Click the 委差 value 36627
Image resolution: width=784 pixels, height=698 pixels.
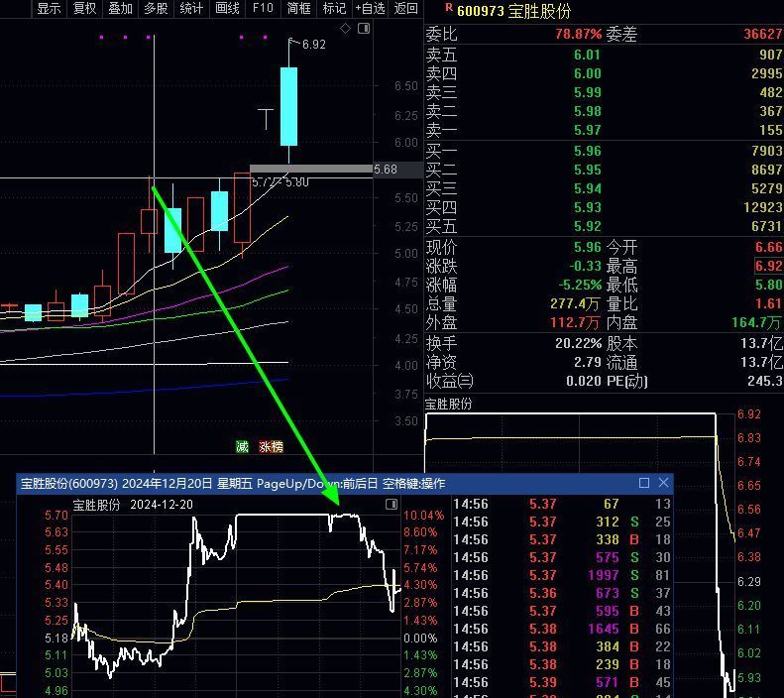click(762, 34)
